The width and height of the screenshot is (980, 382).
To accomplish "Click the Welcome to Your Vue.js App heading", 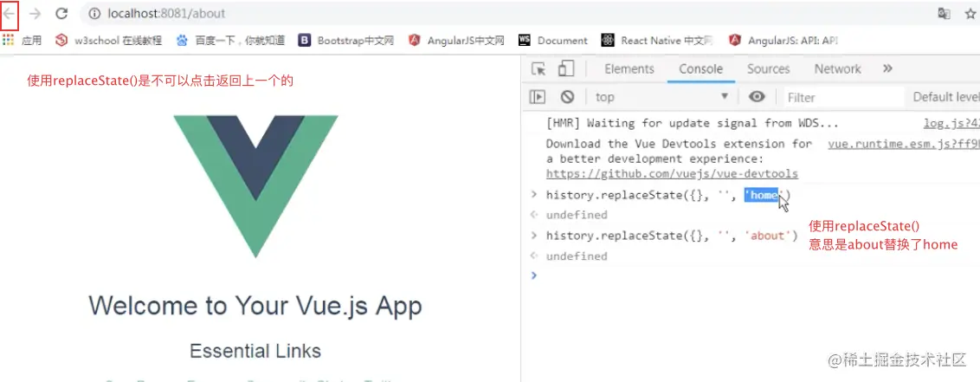I will (255, 306).
